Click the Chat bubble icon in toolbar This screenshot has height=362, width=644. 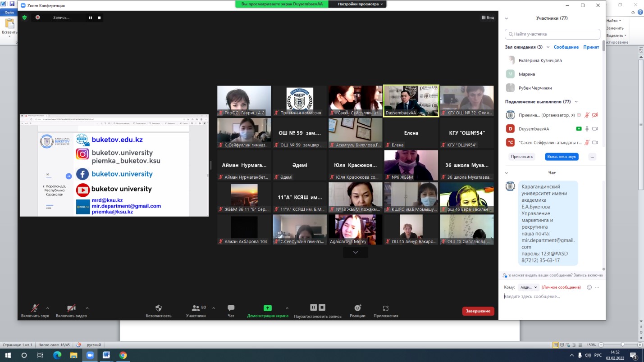231,308
